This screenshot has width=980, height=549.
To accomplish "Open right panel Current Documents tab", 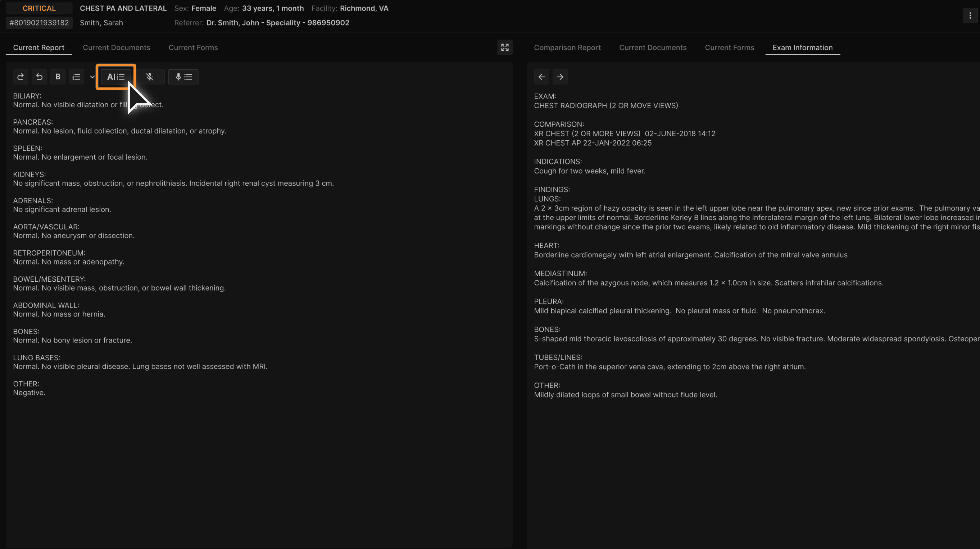I will (x=653, y=47).
